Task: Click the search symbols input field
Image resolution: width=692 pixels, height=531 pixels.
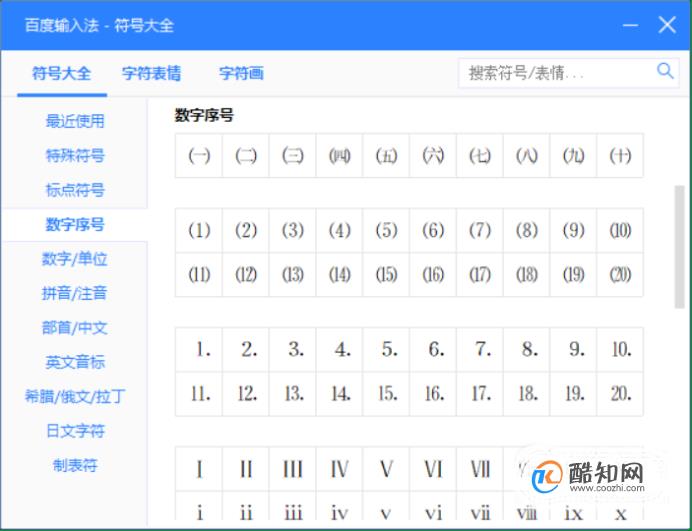Action: pos(568,73)
